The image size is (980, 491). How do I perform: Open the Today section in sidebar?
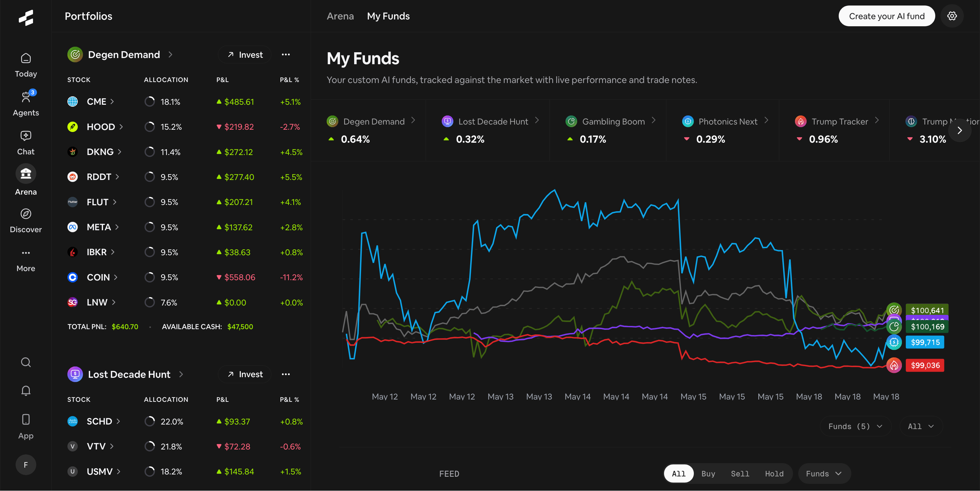[26, 65]
